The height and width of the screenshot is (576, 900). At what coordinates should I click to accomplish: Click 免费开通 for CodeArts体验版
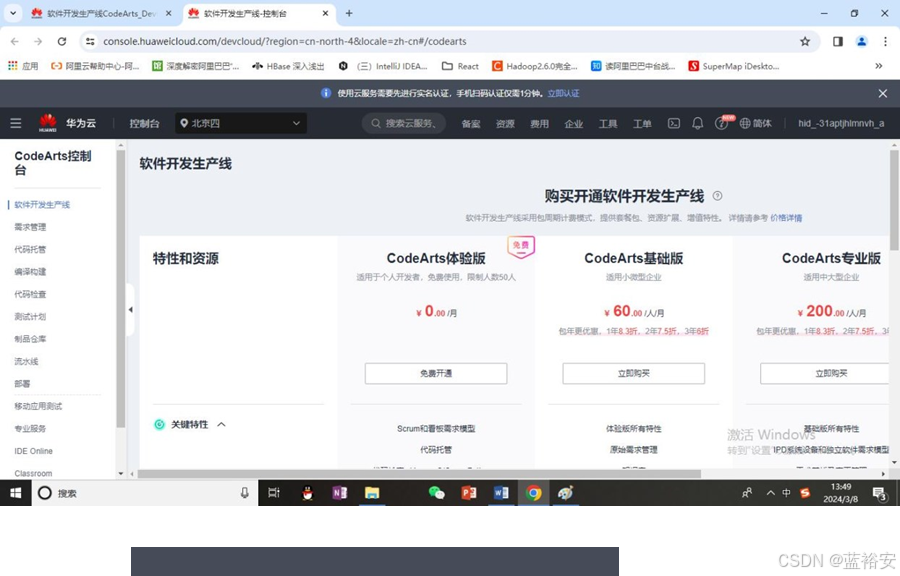[436, 373]
